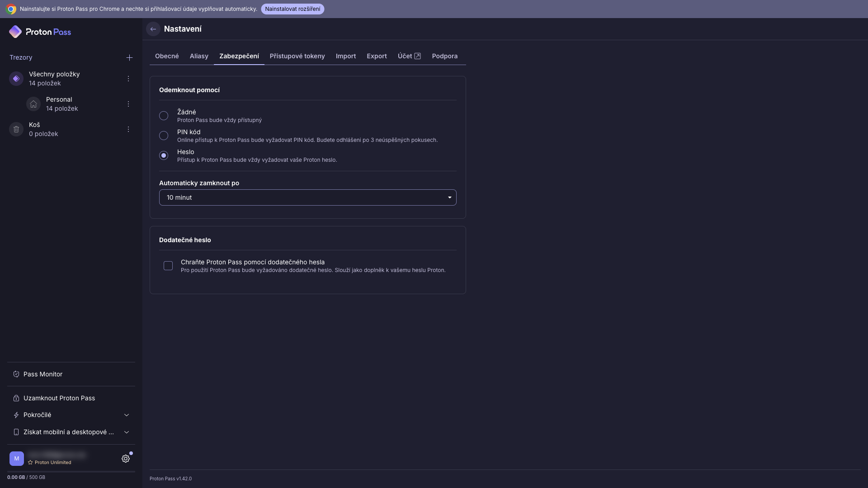The height and width of the screenshot is (488, 868).
Task: Open options menu for Koš
Action: [x=128, y=129]
